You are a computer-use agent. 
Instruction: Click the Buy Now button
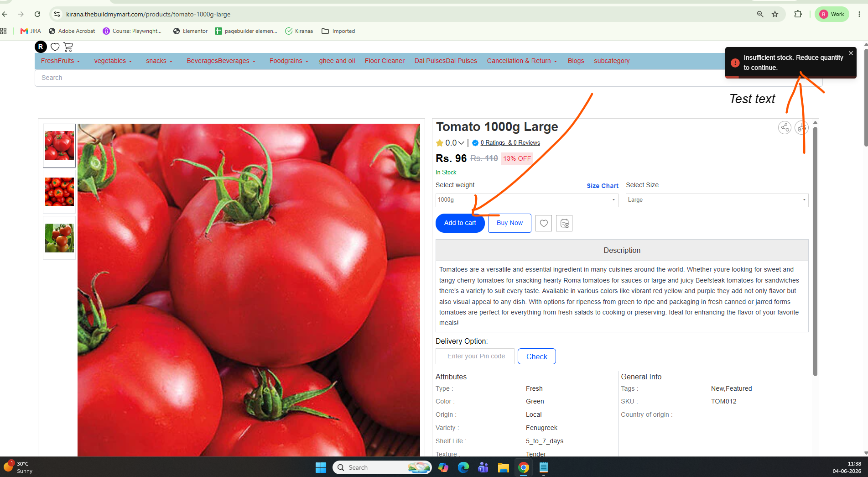[x=509, y=223]
